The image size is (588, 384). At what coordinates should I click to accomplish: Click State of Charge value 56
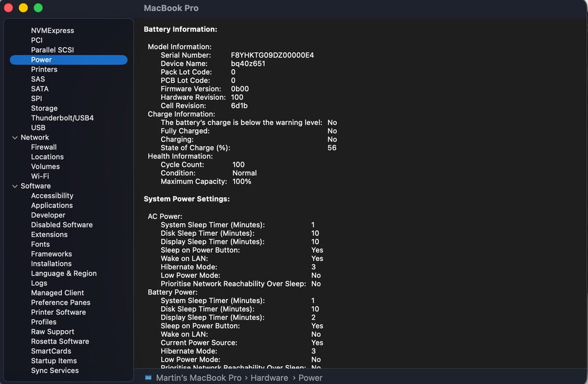pos(332,148)
